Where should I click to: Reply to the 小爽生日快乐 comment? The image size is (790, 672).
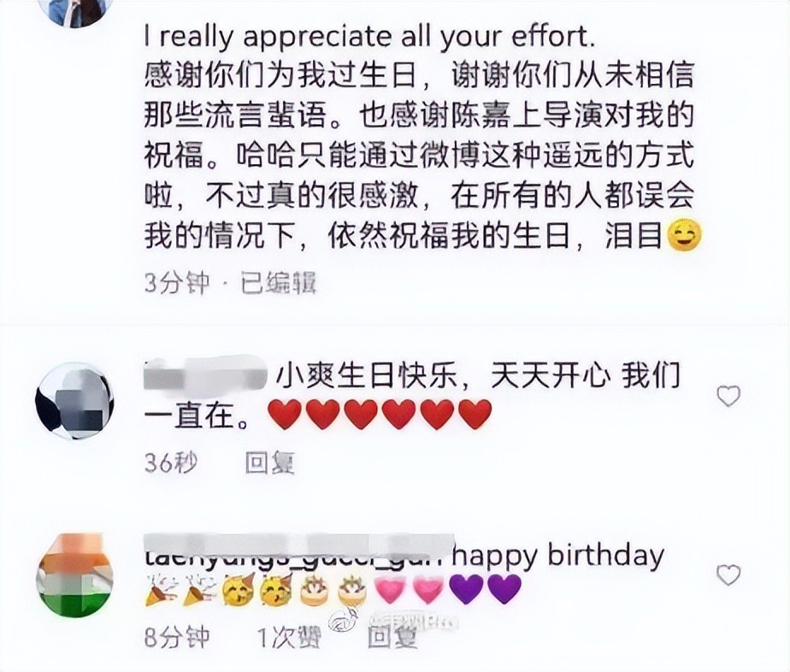(x=270, y=463)
